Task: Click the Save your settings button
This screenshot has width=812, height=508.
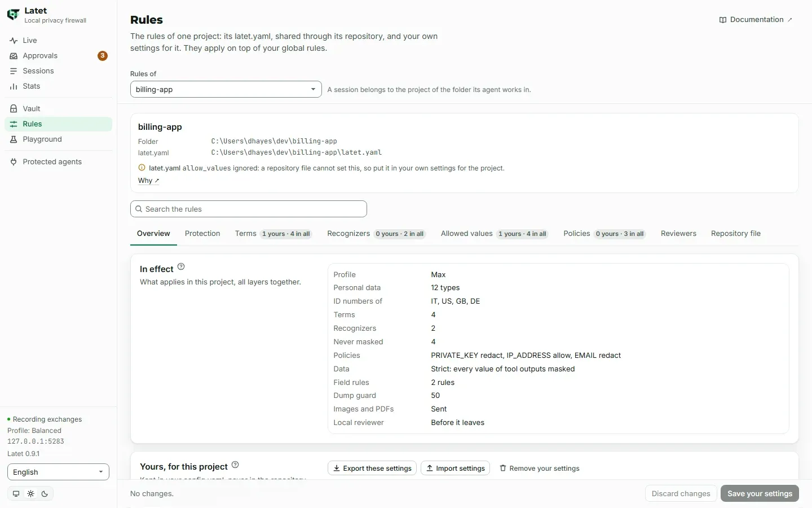Action: [x=760, y=493]
